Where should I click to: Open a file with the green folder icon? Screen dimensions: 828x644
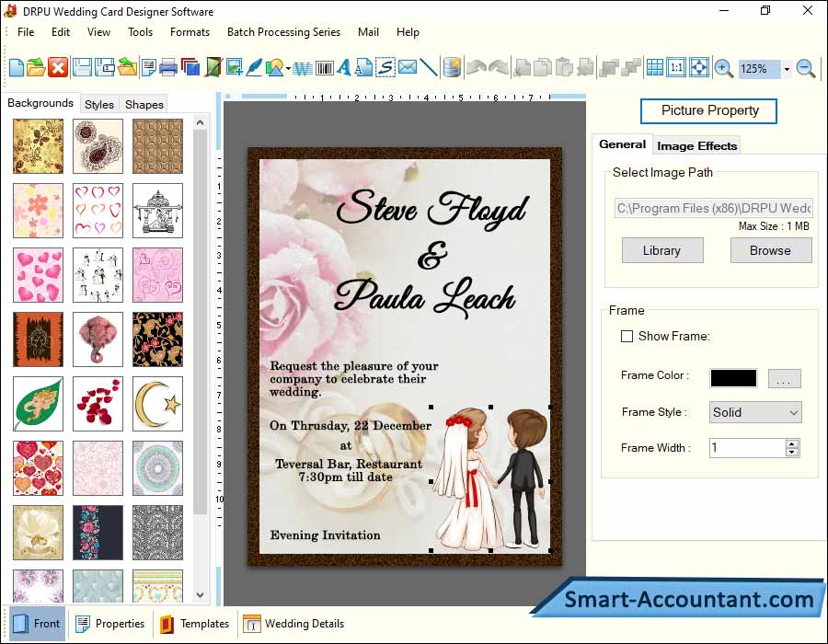click(x=36, y=68)
